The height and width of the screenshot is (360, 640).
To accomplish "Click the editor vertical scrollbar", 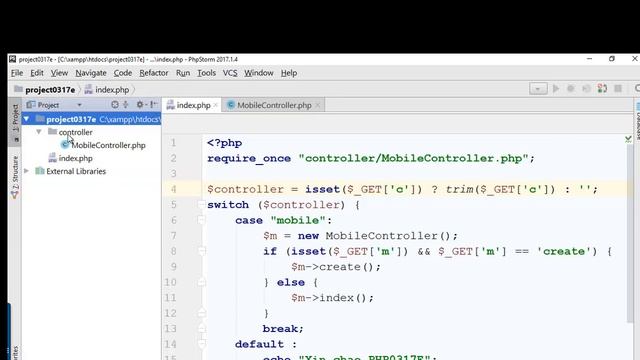I will tap(630, 233).
